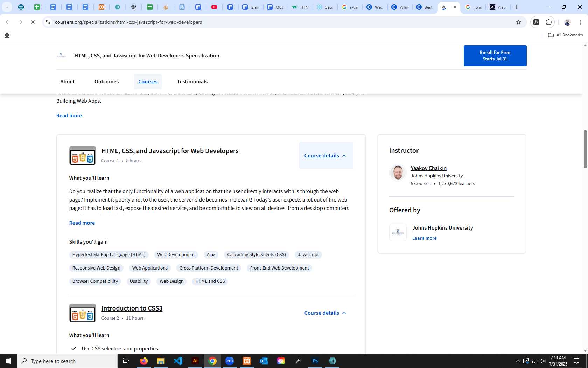Go back to the previous page
Screen dimensions: 588x368
pyautogui.click(x=8, y=22)
